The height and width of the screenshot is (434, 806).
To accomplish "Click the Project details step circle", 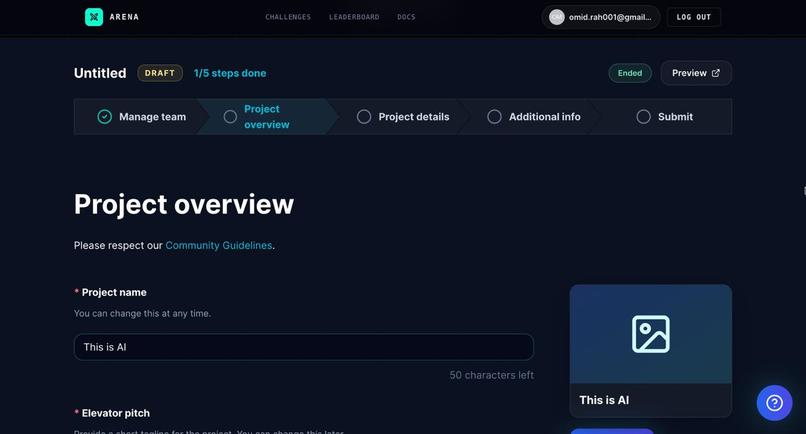I will 364,117.
